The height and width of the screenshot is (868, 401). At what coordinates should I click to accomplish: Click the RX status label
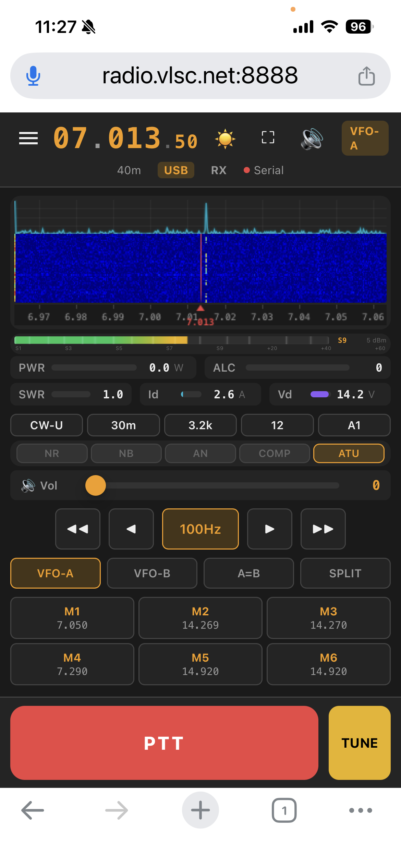pyautogui.click(x=219, y=170)
